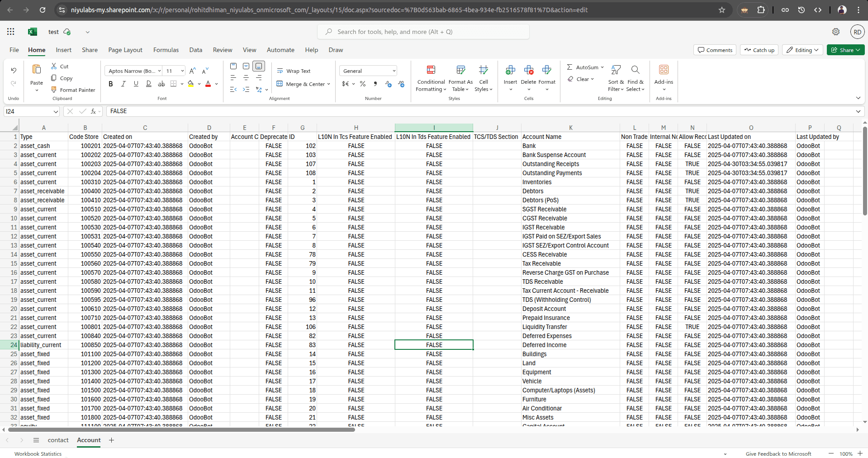Click the Delete cells icon
The height and width of the screenshot is (458, 868).
click(528, 70)
